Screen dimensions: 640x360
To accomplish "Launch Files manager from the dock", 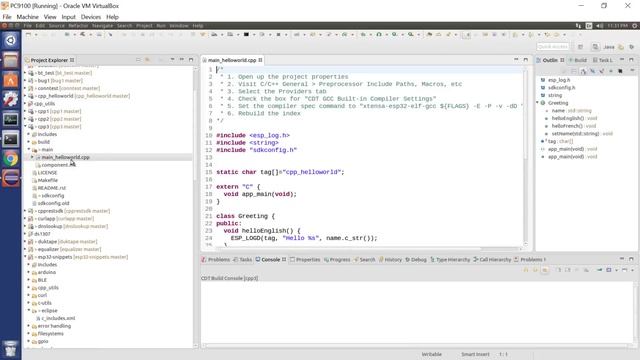I will pyautogui.click(x=11, y=60).
